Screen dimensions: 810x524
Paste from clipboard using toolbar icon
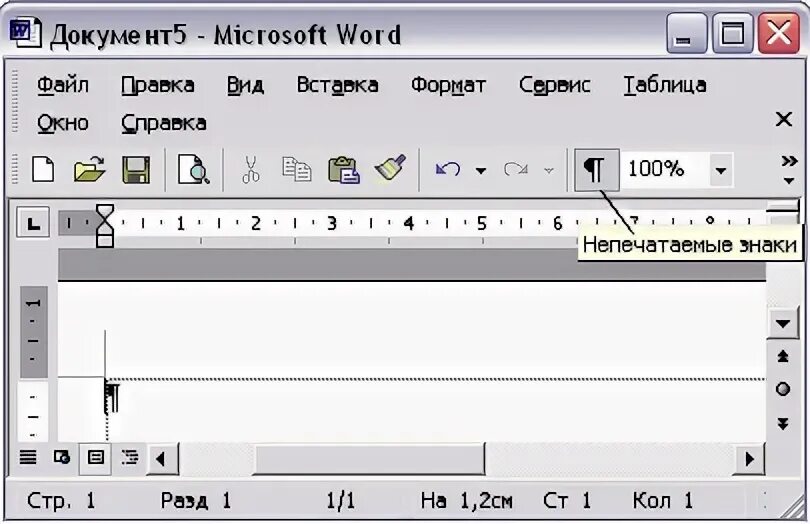344,169
